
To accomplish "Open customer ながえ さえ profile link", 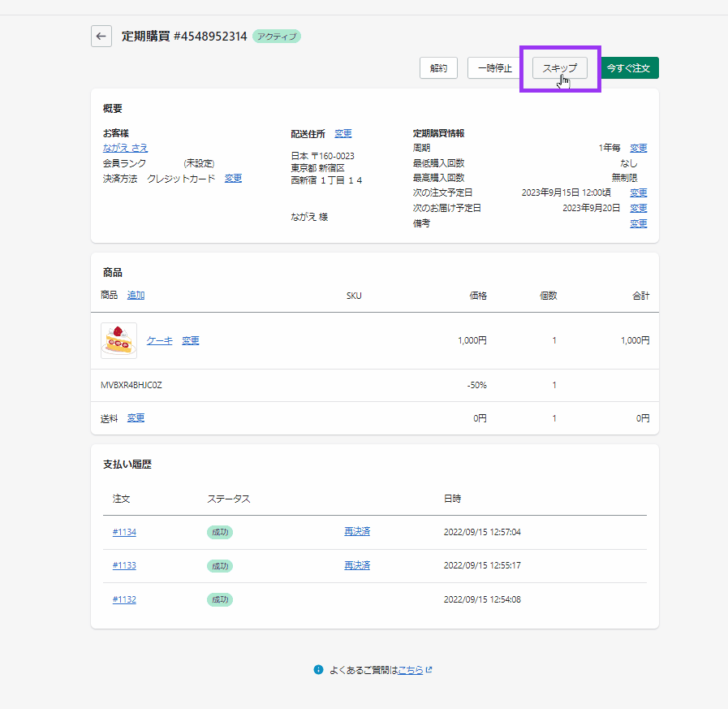I will (x=125, y=148).
